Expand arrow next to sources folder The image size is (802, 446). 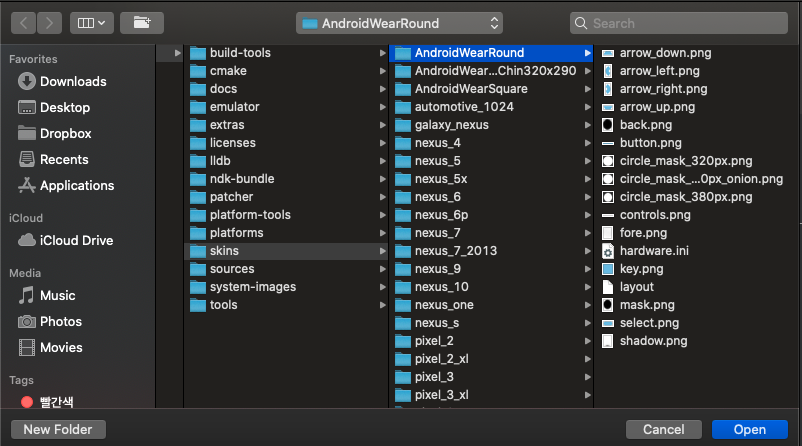pyautogui.click(x=383, y=269)
